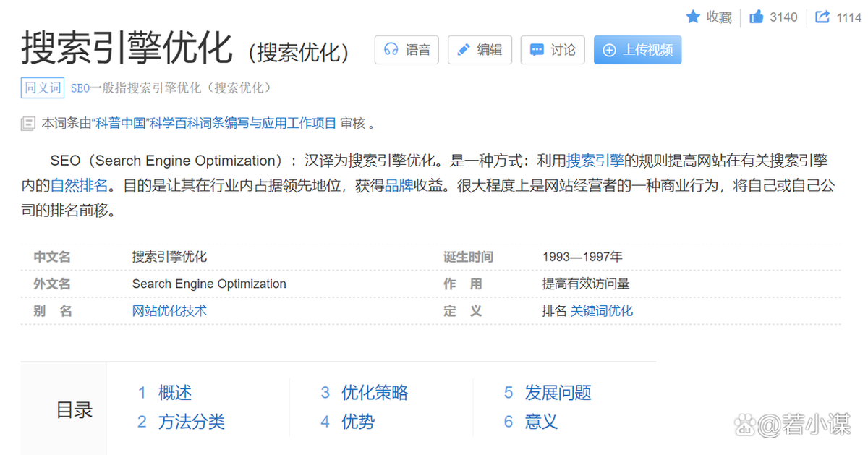Jump to section 1 概述
The image size is (868, 455).
[x=174, y=393]
